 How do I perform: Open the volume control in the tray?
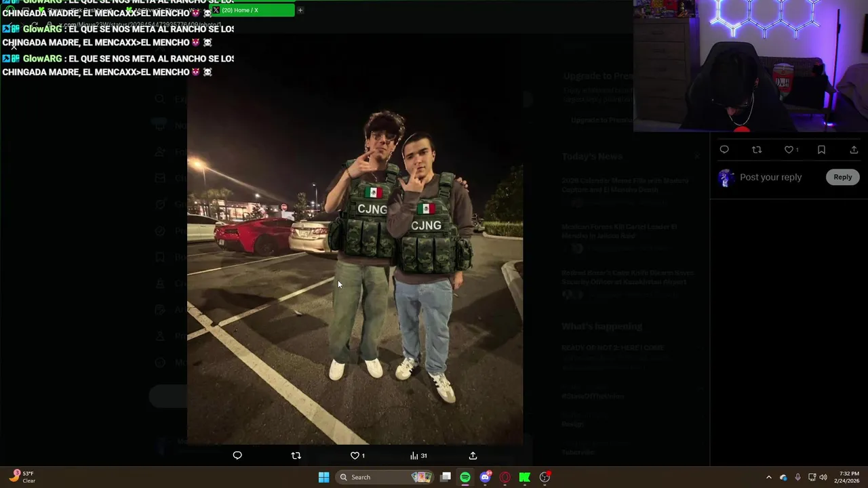click(x=823, y=477)
